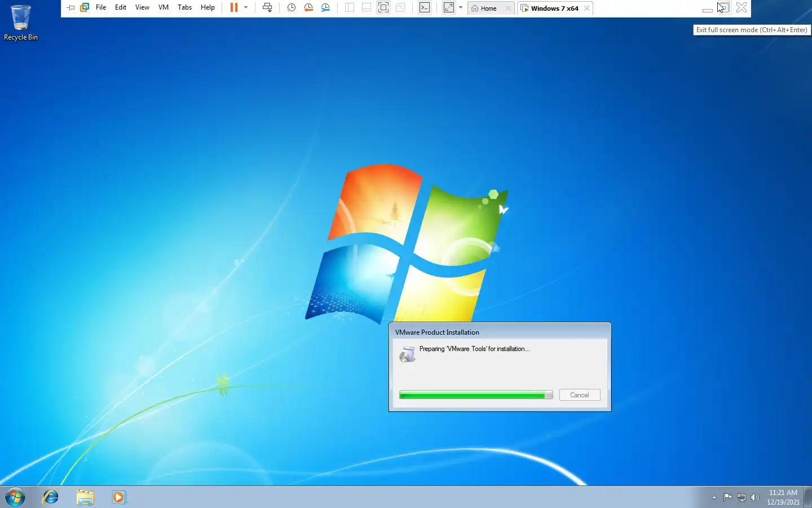This screenshot has width=812, height=508.
Task: Open the power options dropdown arrow
Action: tap(246, 8)
